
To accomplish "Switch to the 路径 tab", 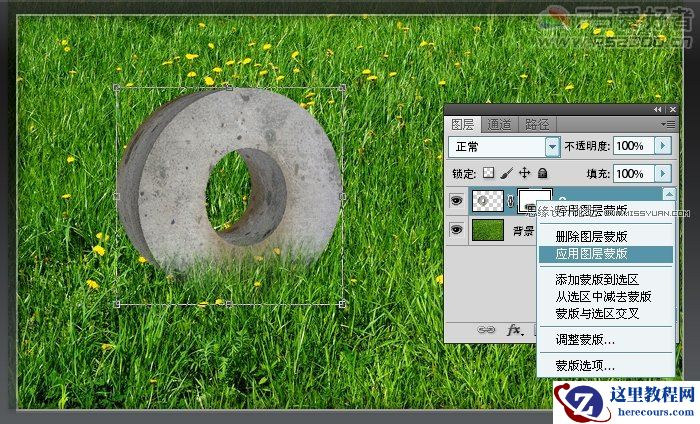I will coord(537,125).
